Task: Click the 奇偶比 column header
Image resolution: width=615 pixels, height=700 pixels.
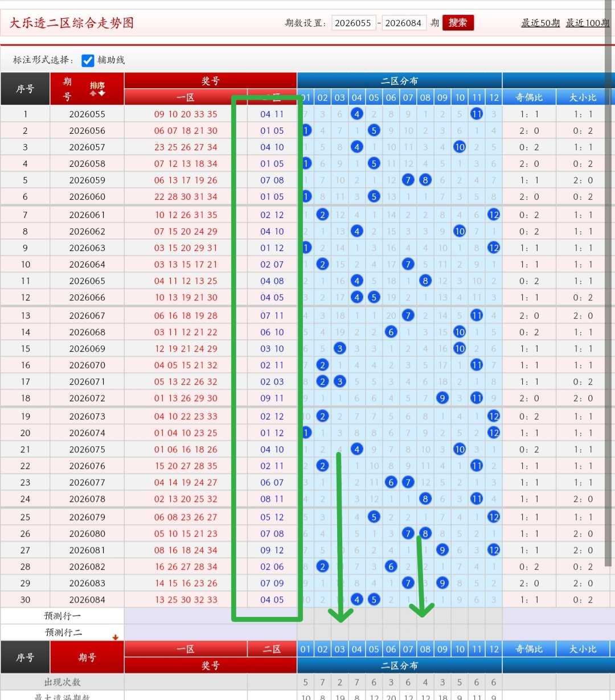Action: click(529, 97)
